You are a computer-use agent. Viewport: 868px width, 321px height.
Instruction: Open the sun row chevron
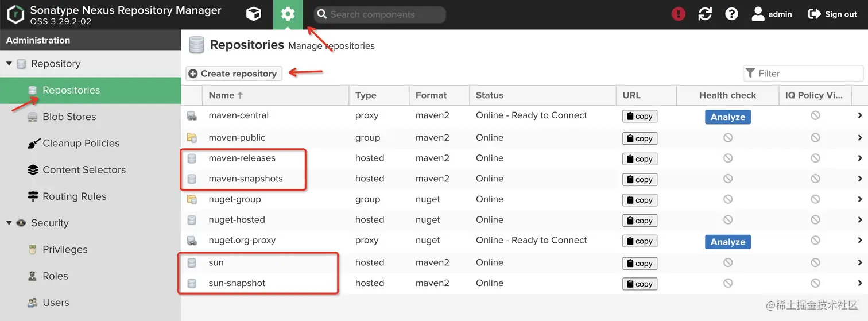tap(859, 262)
